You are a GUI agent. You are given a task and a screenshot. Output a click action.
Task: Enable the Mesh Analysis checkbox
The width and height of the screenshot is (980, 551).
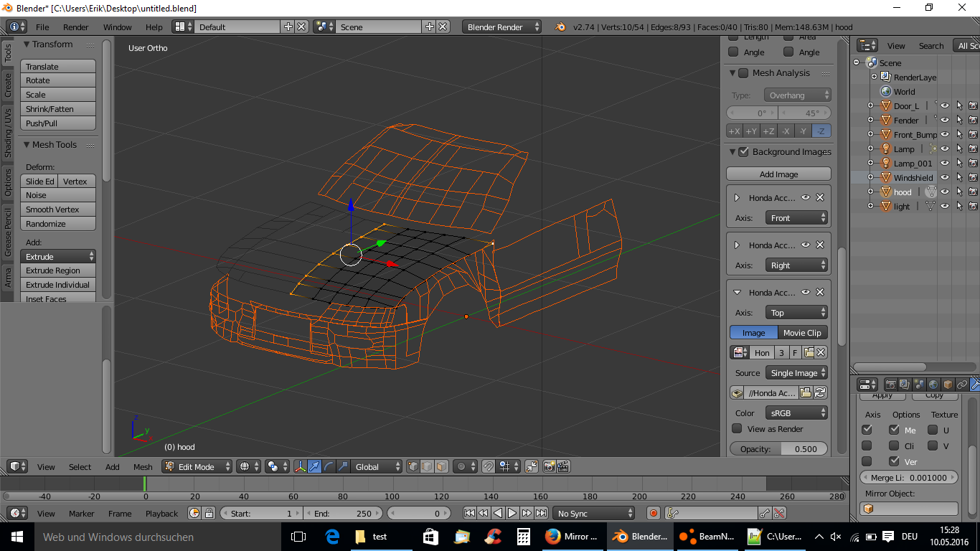[x=743, y=72]
